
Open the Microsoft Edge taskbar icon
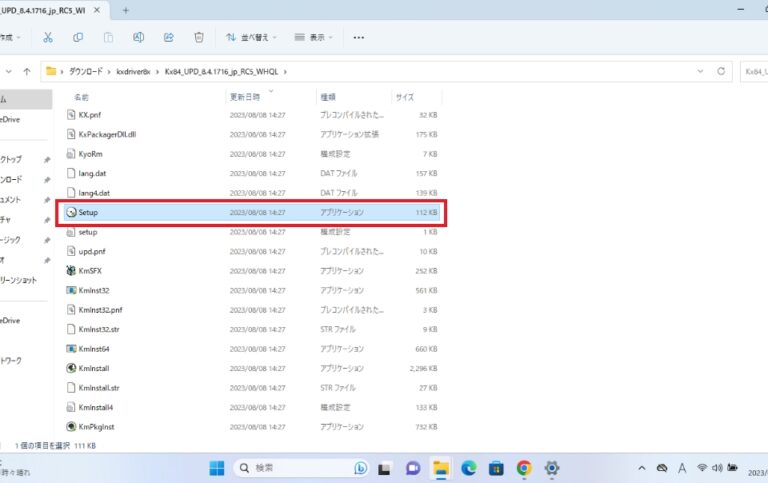[x=468, y=467]
